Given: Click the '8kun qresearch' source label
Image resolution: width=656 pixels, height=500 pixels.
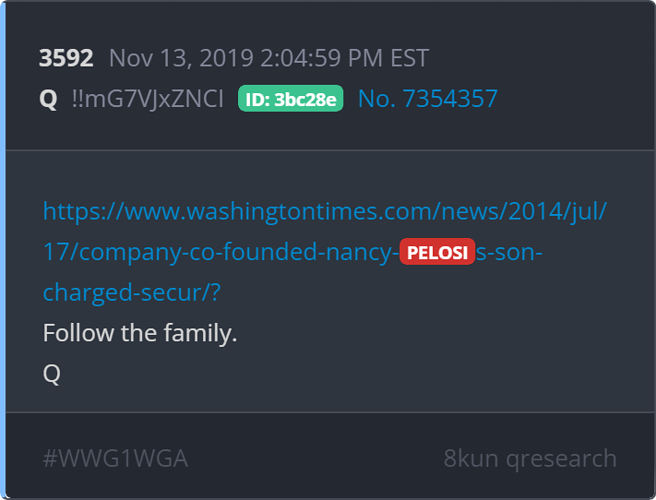Looking at the screenshot, I should [x=530, y=459].
